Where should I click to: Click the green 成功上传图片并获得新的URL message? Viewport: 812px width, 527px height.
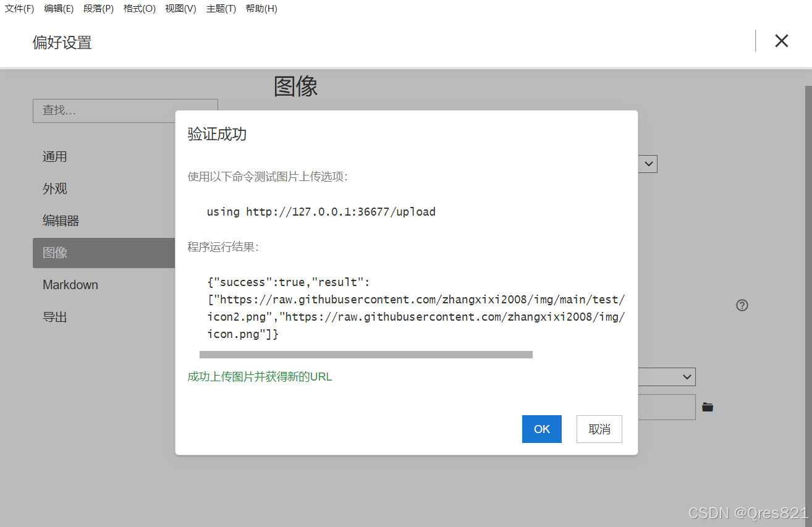260,377
